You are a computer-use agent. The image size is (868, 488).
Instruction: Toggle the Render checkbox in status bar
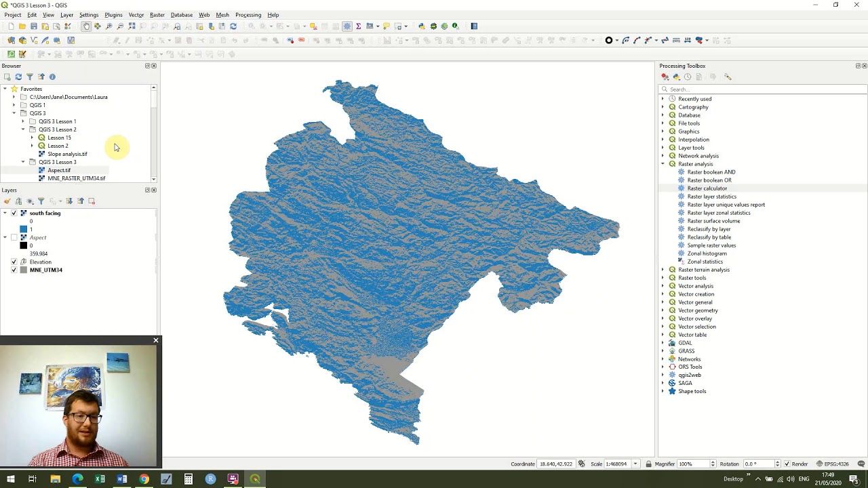click(x=787, y=464)
